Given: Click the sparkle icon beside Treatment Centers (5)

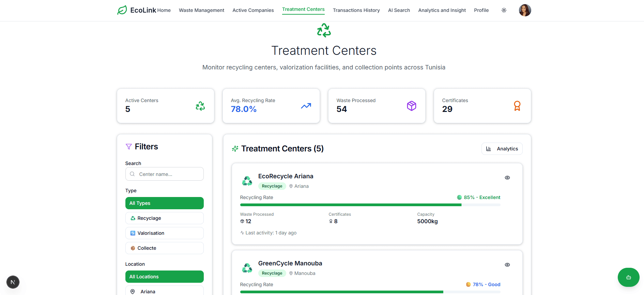Looking at the screenshot, I should click(x=235, y=149).
